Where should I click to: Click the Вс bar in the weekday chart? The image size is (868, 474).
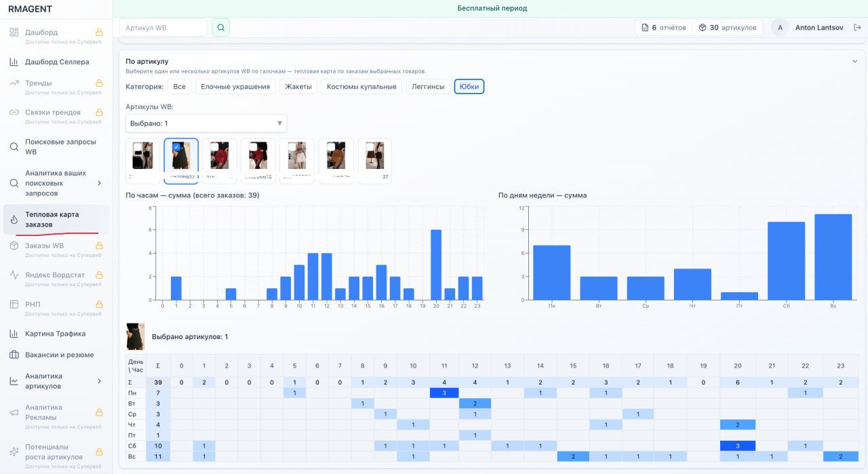pyautogui.click(x=833, y=257)
